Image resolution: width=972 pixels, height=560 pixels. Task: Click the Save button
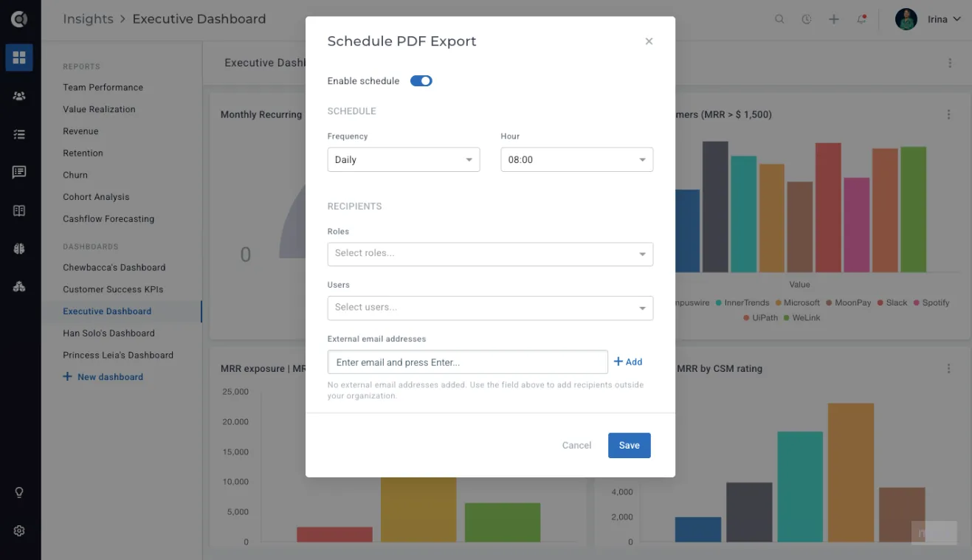pos(630,446)
